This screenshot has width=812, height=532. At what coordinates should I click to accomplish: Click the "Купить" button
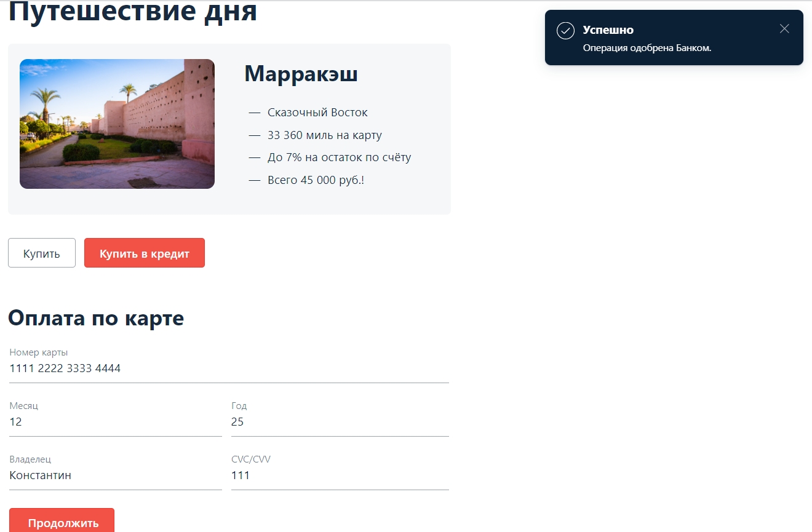tap(41, 252)
